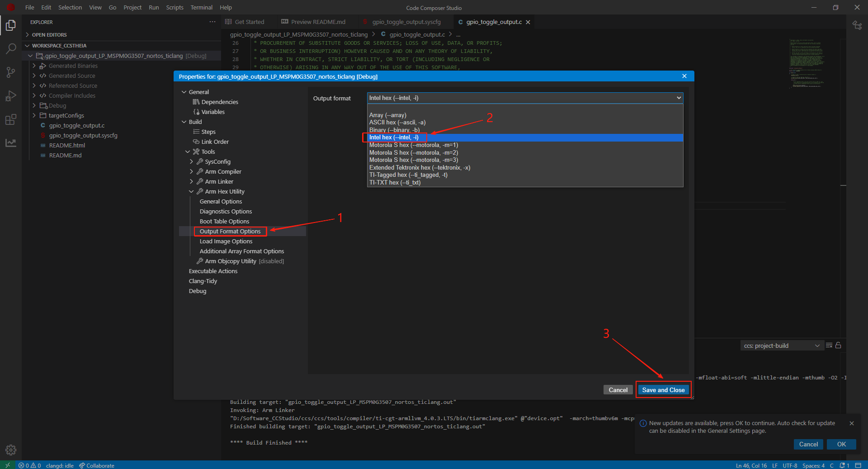Choose Array (--array) format

pyautogui.click(x=525, y=115)
